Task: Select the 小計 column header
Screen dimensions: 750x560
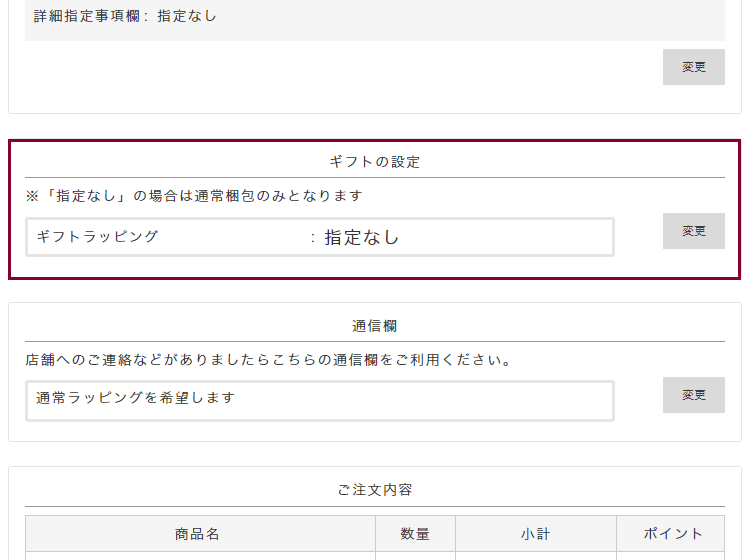Action: click(x=535, y=534)
